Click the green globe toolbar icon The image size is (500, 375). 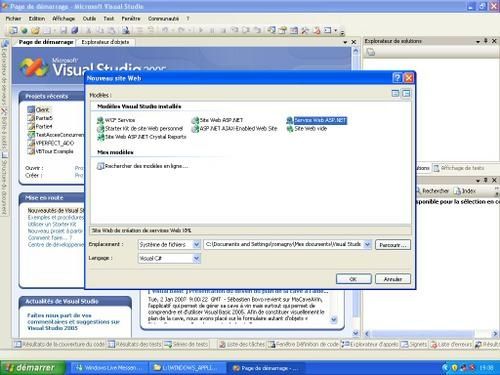tap(24, 30)
